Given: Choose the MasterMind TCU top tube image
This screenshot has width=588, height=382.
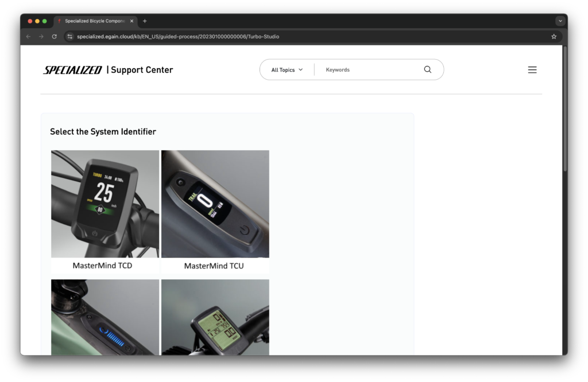Looking at the screenshot, I should pyautogui.click(x=215, y=204).
